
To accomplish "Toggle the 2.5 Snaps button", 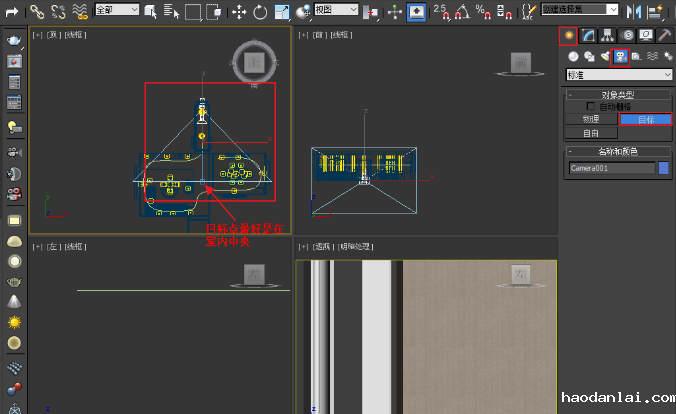I will pyautogui.click(x=441, y=12).
